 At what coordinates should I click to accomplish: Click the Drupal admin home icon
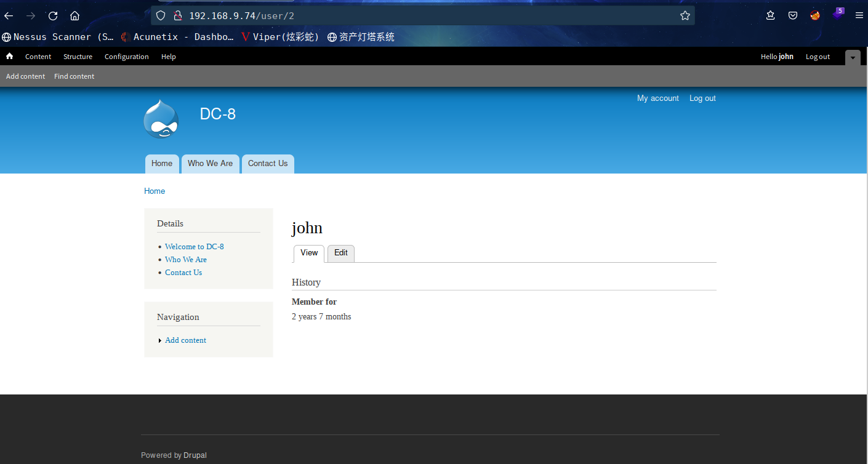tap(9, 56)
